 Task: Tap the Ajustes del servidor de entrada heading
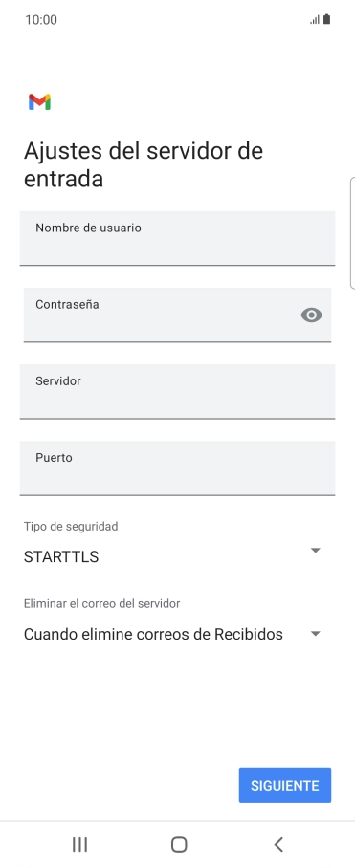tap(143, 164)
